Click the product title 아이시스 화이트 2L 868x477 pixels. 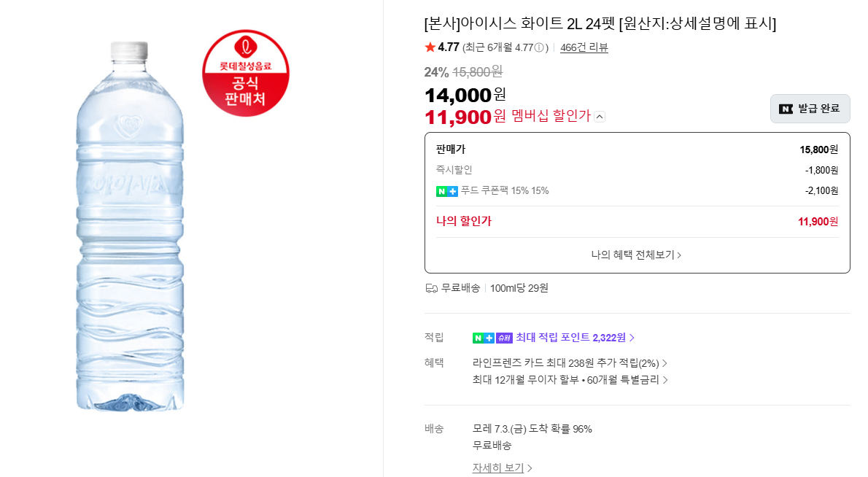point(600,23)
